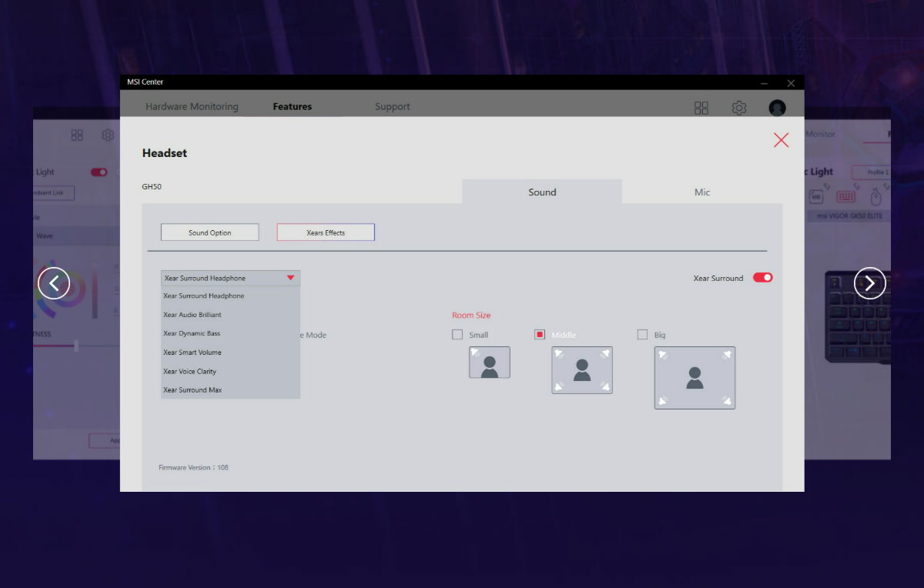Advance to the next slide with right arrow
The width and height of the screenshot is (924, 588).
click(x=870, y=283)
